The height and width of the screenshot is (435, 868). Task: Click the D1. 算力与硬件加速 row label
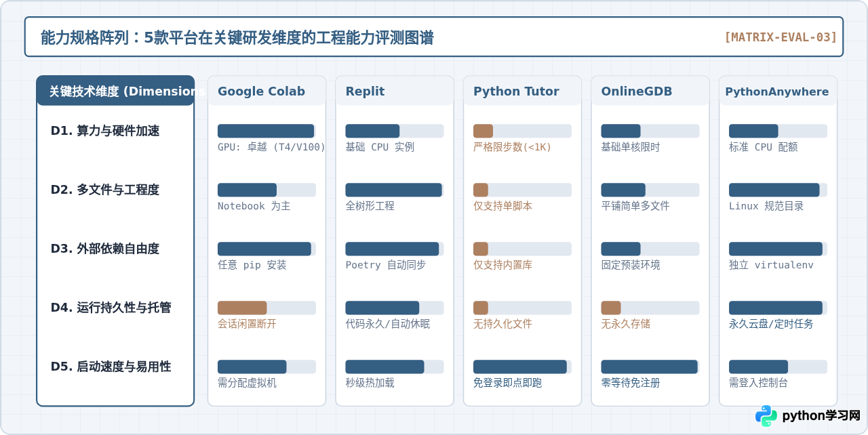tap(105, 131)
